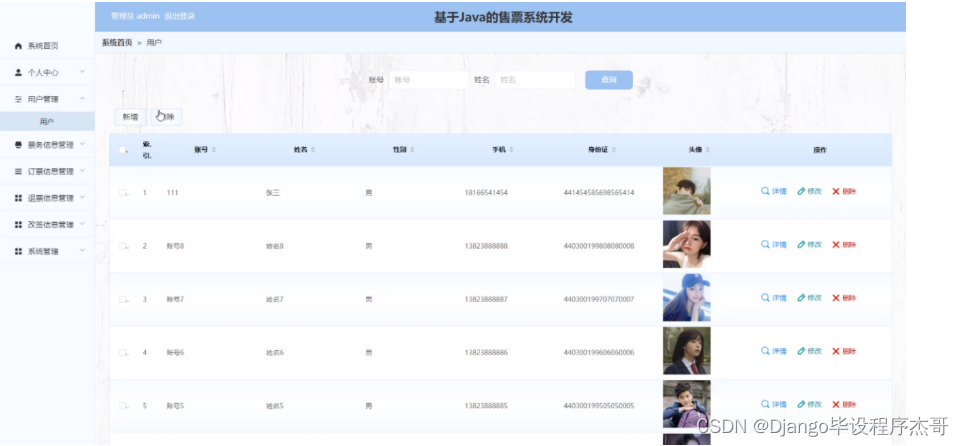Click the 新增 add button

point(130,117)
